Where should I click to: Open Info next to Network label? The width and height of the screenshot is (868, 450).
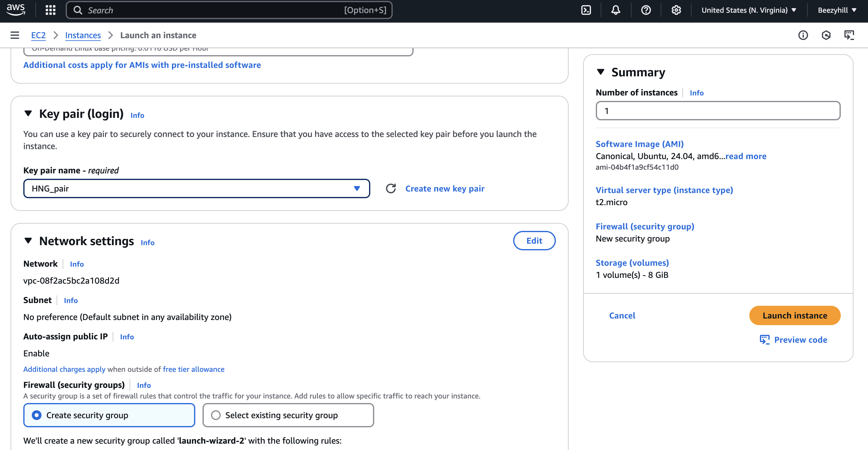[x=77, y=264]
